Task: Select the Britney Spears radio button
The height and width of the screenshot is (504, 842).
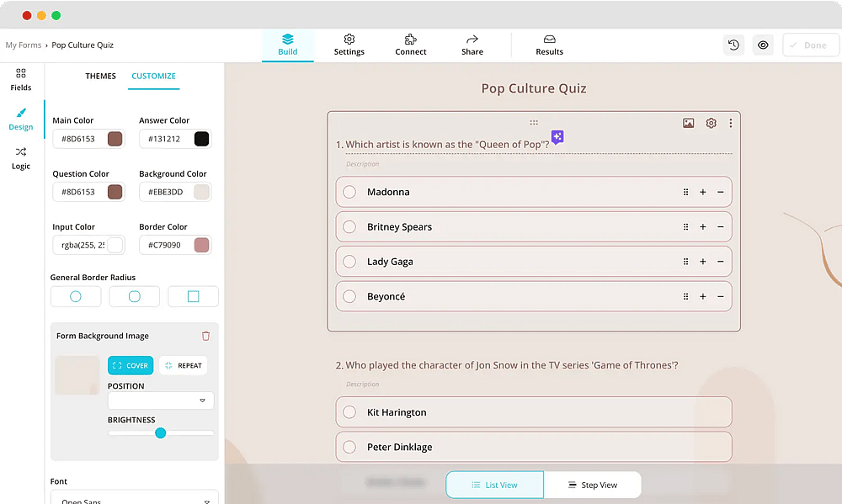Action: point(349,227)
